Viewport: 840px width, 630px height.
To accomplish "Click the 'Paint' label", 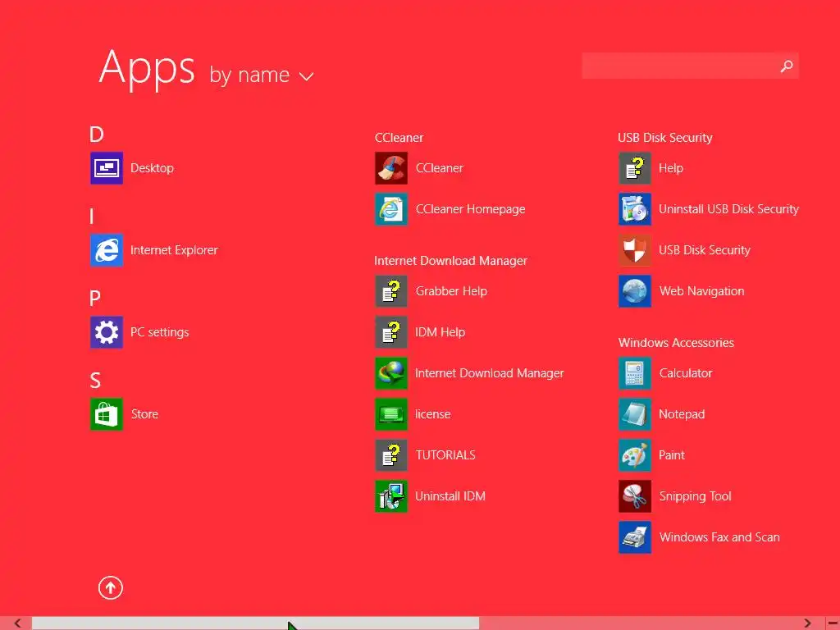I will pos(672,454).
